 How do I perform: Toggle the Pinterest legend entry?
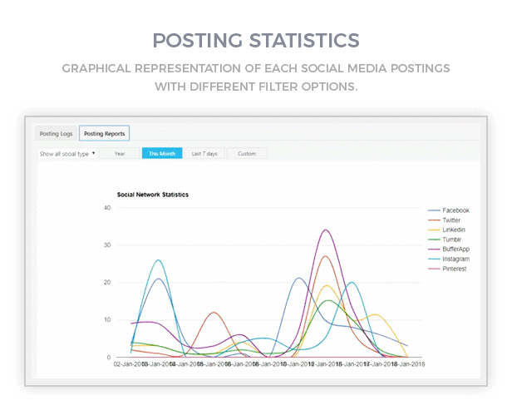click(454, 269)
